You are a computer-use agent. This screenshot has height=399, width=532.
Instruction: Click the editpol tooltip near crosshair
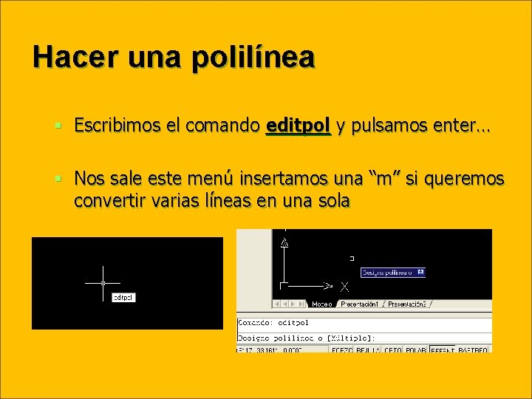click(123, 298)
